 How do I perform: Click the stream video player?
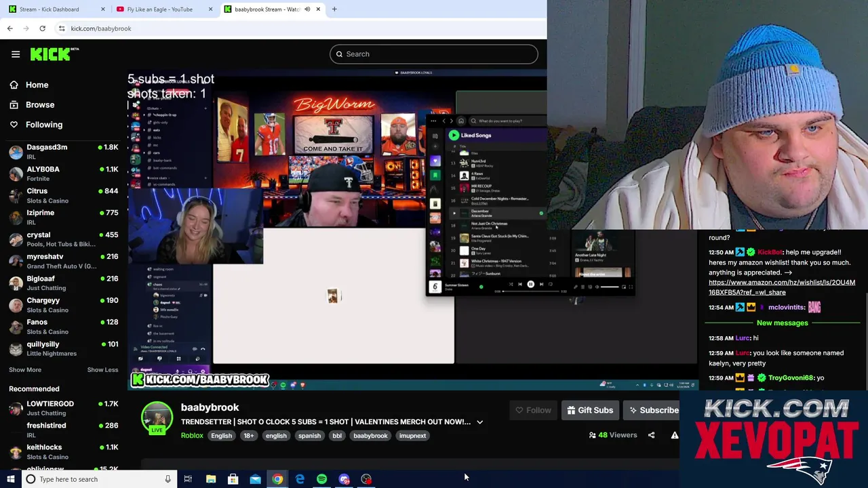(412, 229)
